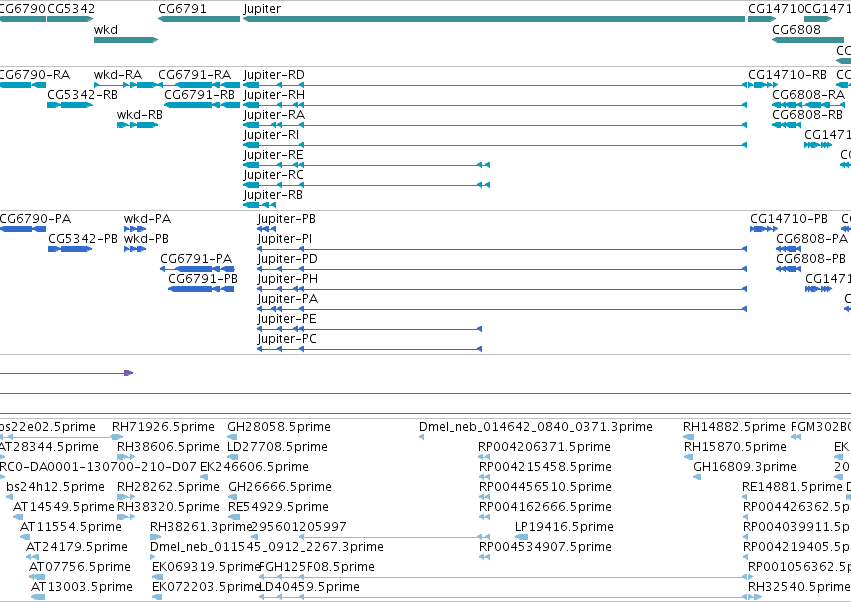Click the CG6791-PA protein label

(x=196, y=259)
